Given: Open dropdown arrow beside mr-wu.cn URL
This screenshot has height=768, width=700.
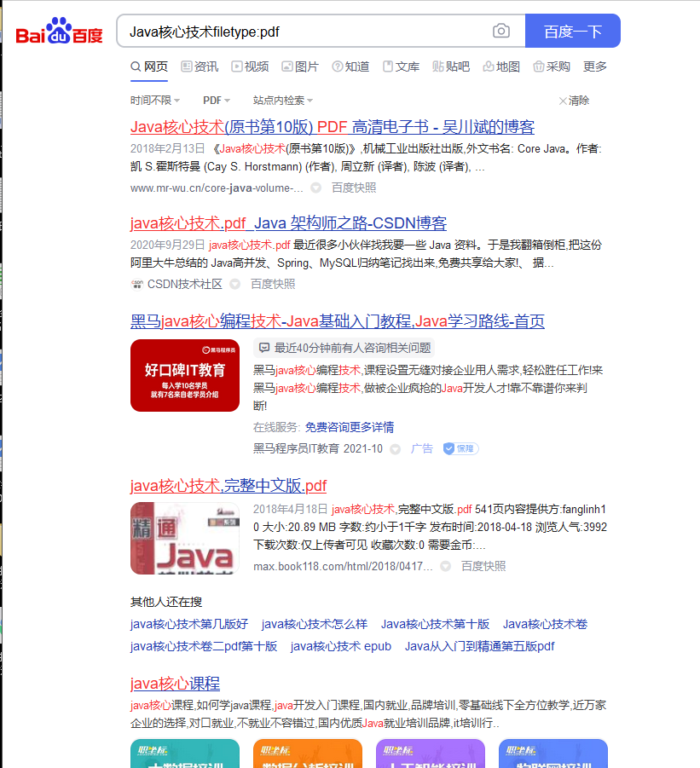Looking at the screenshot, I should pyautogui.click(x=316, y=188).
